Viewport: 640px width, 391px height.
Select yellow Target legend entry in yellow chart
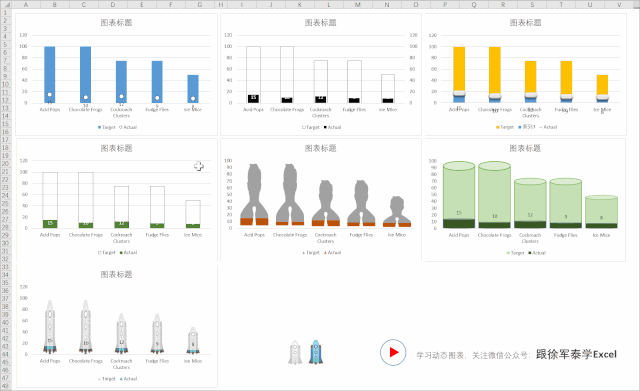click(x=505, y=127)
